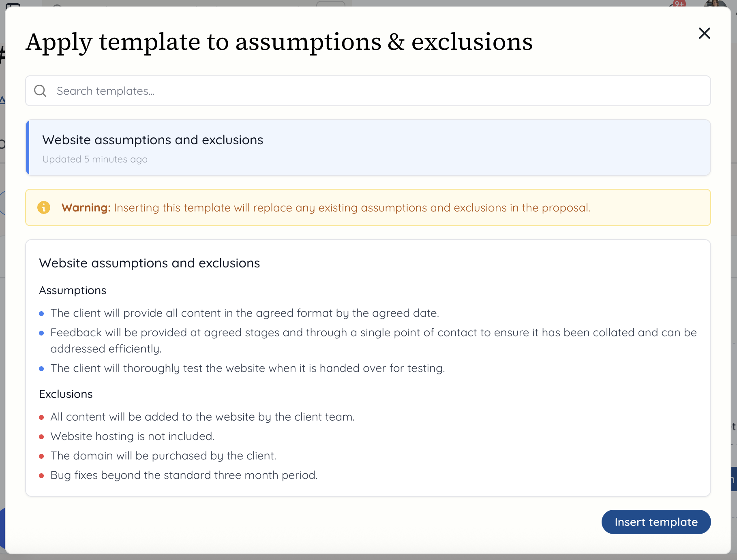Click the Insert template button
Screen dimensions: 737x560
pyautogui.click(x=656, y=522)
